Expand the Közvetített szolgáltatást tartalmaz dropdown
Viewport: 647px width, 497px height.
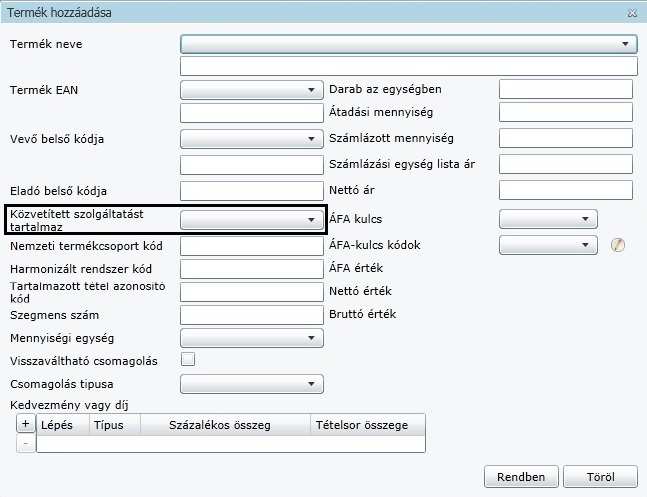[x=252, y=220]
